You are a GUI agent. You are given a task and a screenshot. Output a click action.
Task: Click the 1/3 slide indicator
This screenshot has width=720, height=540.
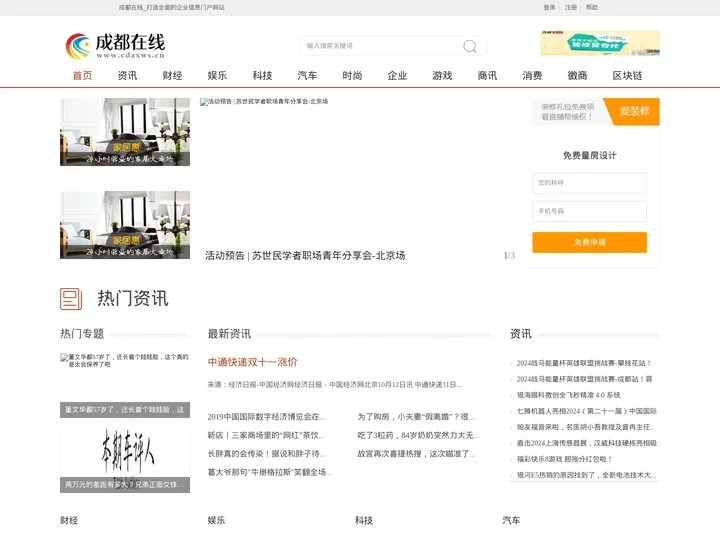509,256
